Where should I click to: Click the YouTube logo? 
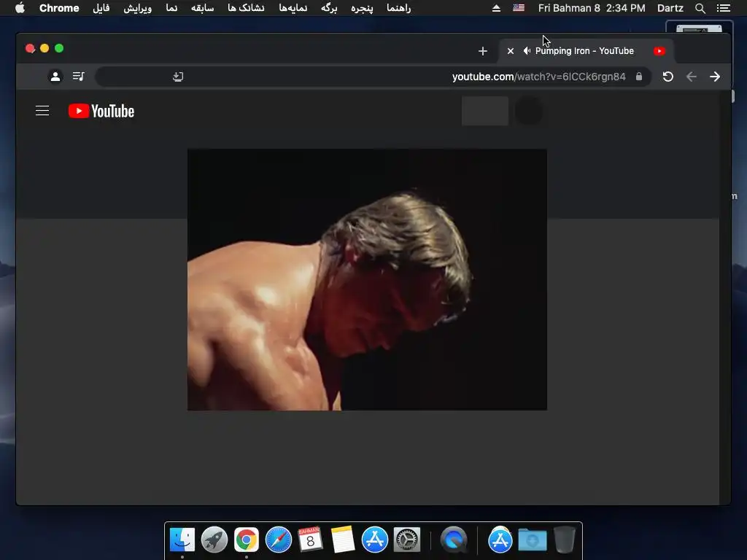click(101, 111)
